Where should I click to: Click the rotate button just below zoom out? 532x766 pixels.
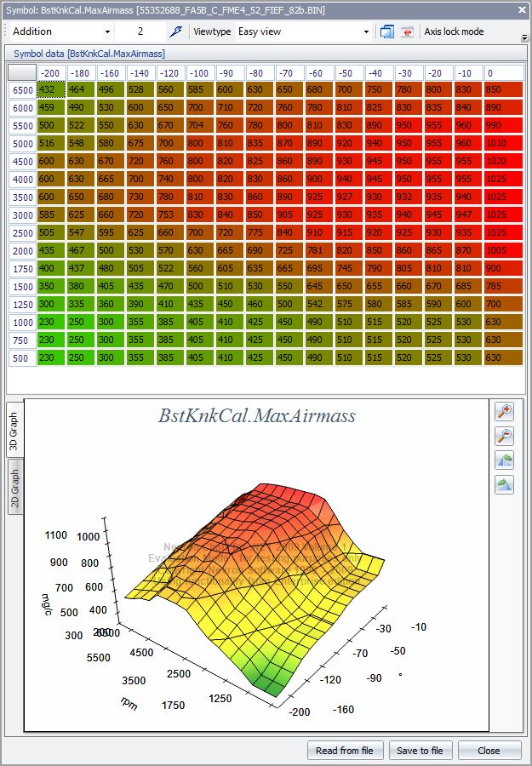pos(504,460)
